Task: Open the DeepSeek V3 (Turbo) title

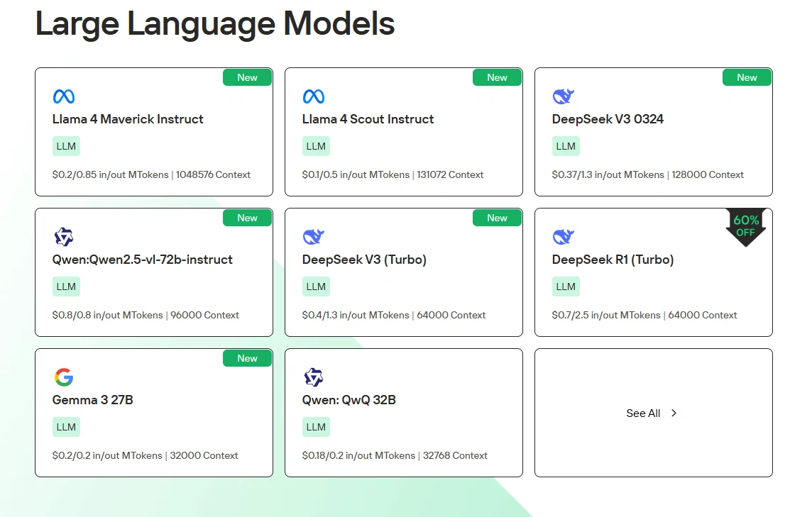Action: [x=365, y=260]
